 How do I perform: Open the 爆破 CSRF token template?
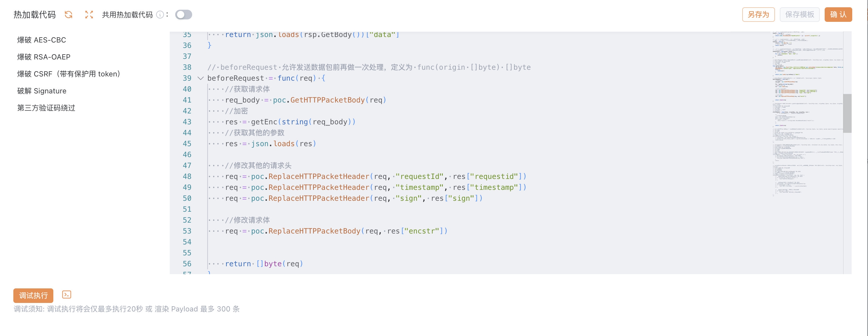click(69, 74)
